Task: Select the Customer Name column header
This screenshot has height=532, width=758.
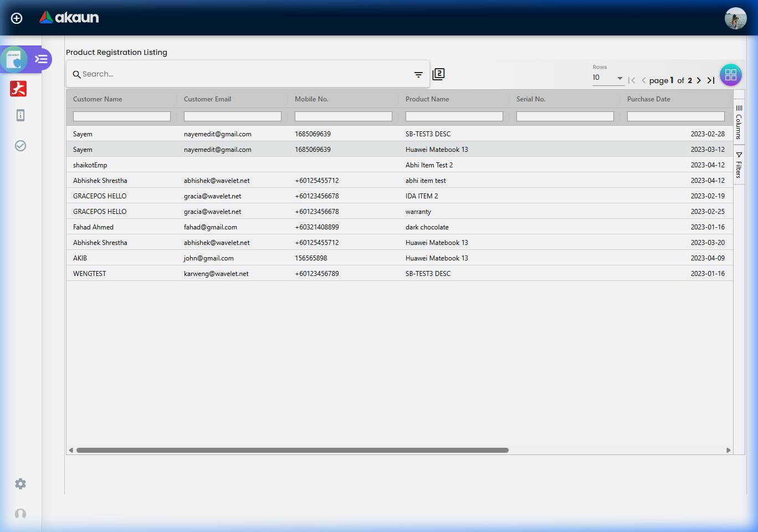Action: (98, 99)
